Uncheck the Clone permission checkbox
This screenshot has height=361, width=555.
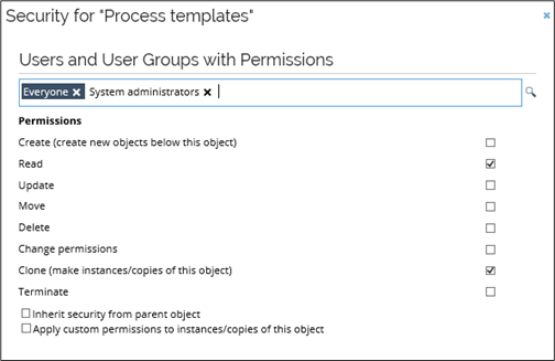(490, 270)
